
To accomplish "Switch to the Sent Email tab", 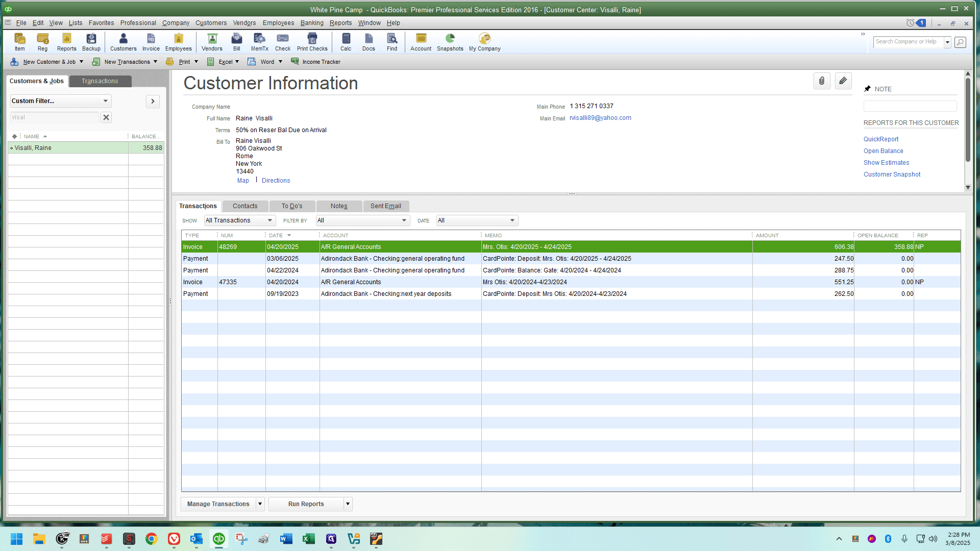I will (386, 206).
